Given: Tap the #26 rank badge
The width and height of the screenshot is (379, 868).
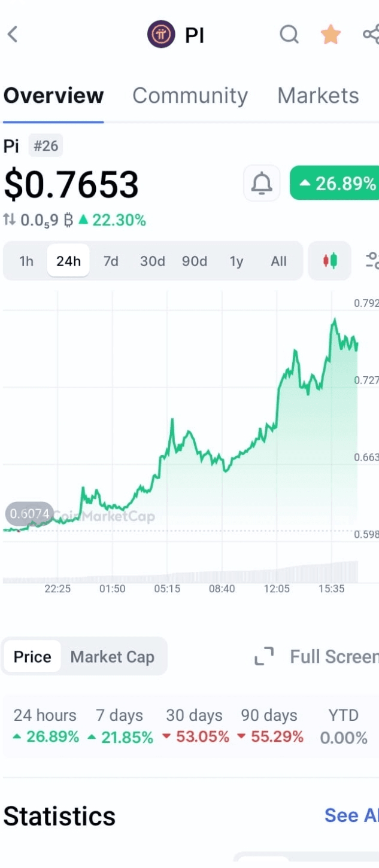Looking at the screenshot, I should point(46,146).
